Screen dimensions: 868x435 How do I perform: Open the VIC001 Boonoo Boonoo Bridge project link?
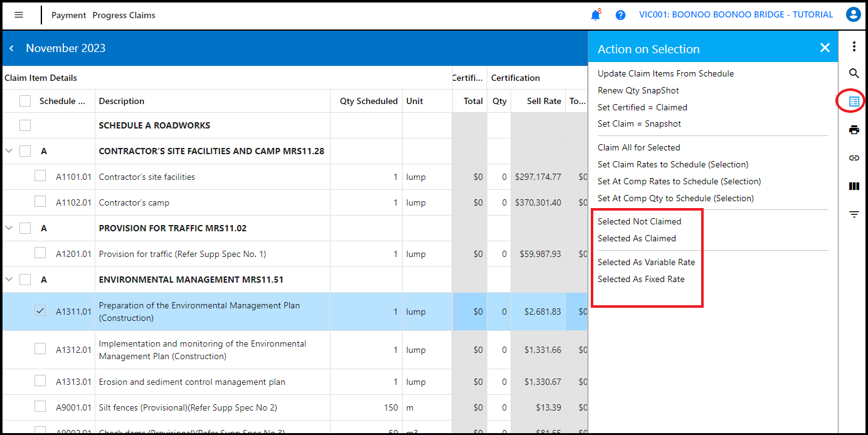[736, 14]
